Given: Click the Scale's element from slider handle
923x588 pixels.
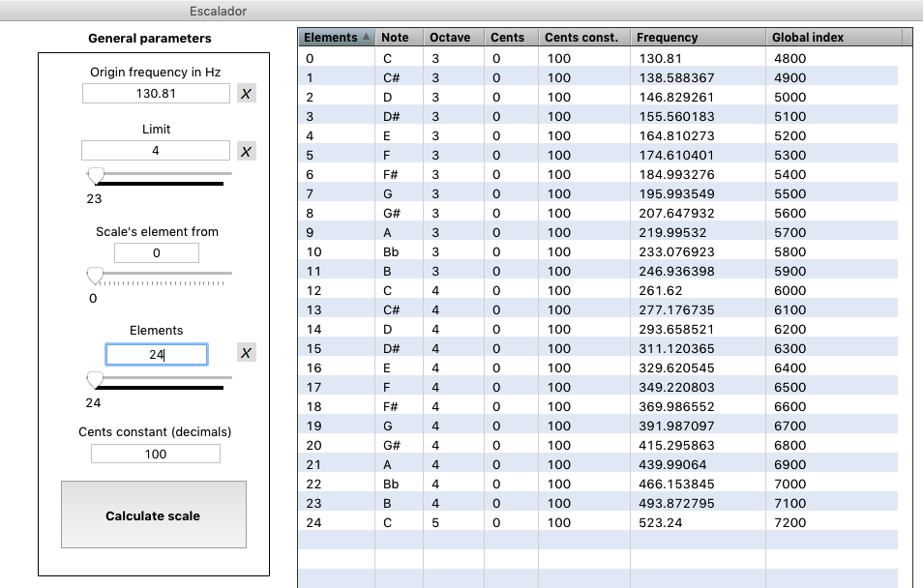Looking at the screenshot, I should point(95,275).
